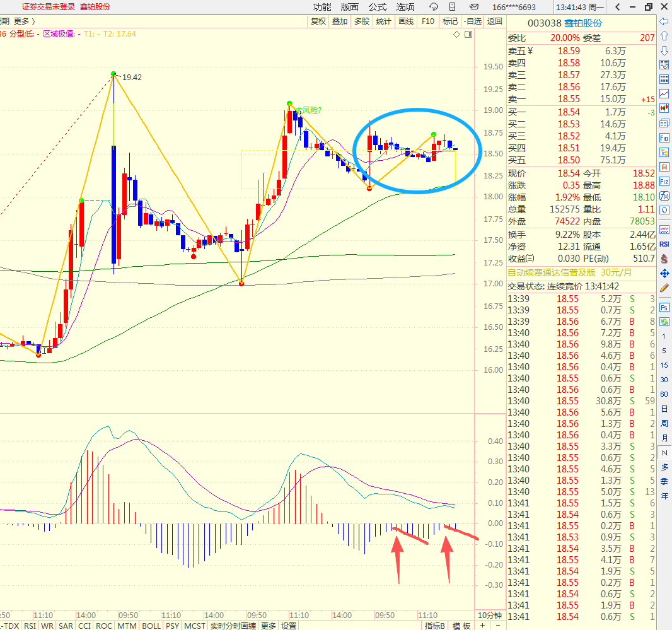
Task: Open the f(x) formula manager icon
Action: click(664, 196)
